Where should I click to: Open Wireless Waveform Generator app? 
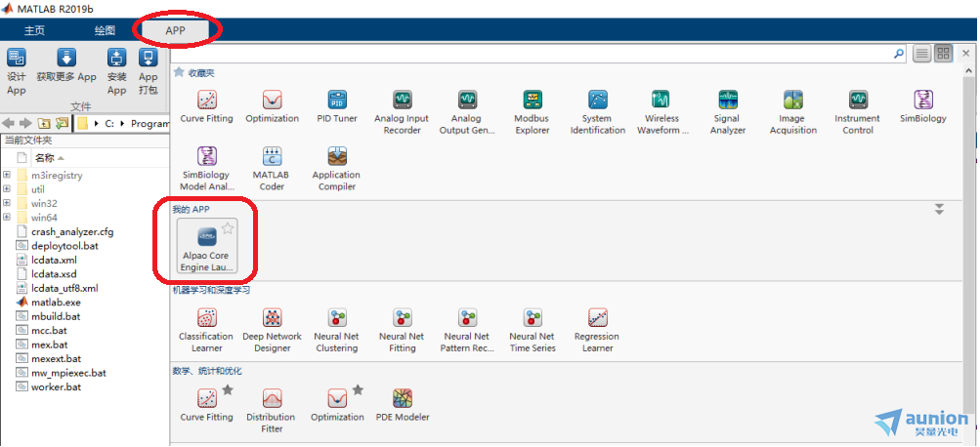[662, 112]
